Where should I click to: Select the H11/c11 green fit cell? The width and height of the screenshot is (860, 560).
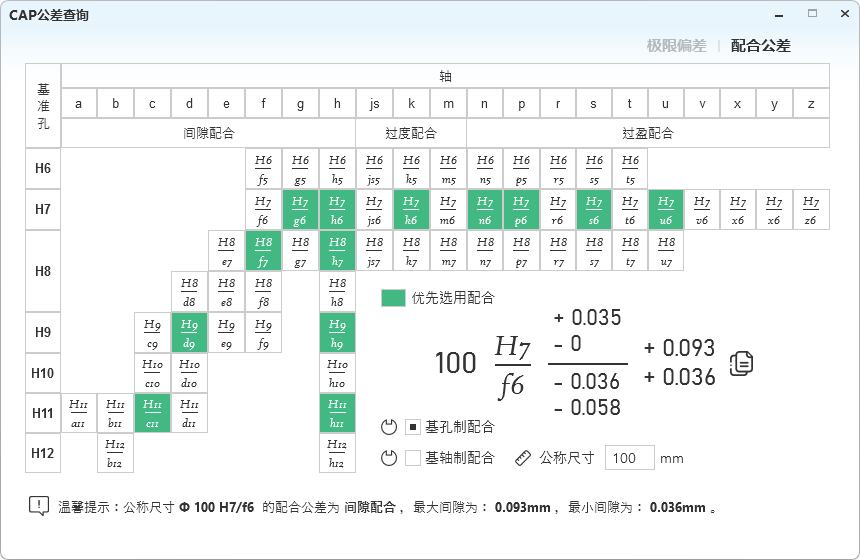click(152, 413)
